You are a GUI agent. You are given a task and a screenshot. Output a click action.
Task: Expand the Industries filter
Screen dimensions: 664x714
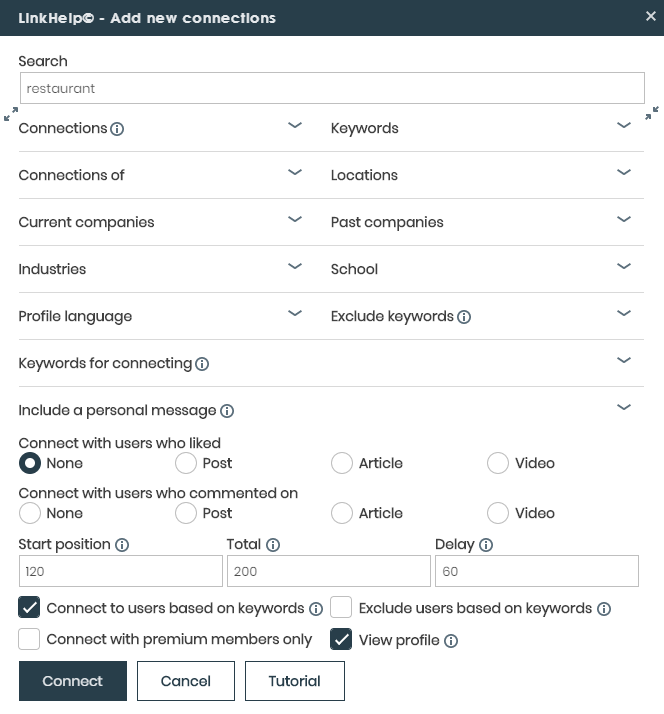tap(295, 267)
